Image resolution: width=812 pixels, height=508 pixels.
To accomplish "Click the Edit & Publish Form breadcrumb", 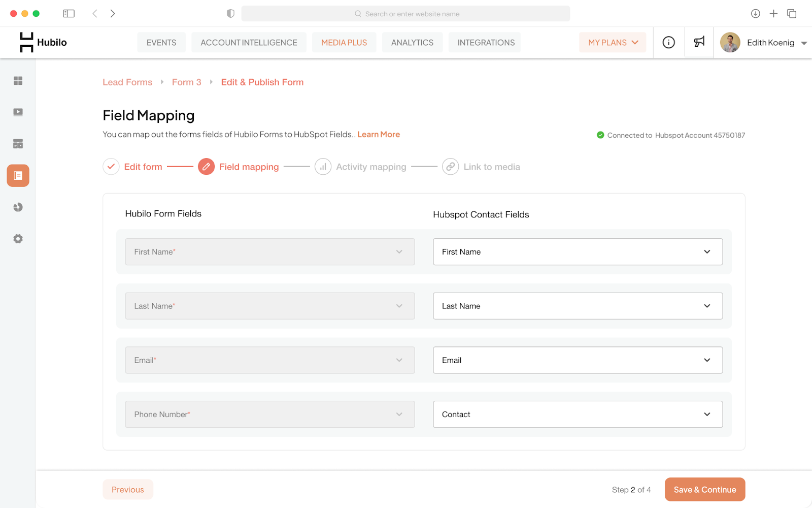I will [x=262, y=82].
